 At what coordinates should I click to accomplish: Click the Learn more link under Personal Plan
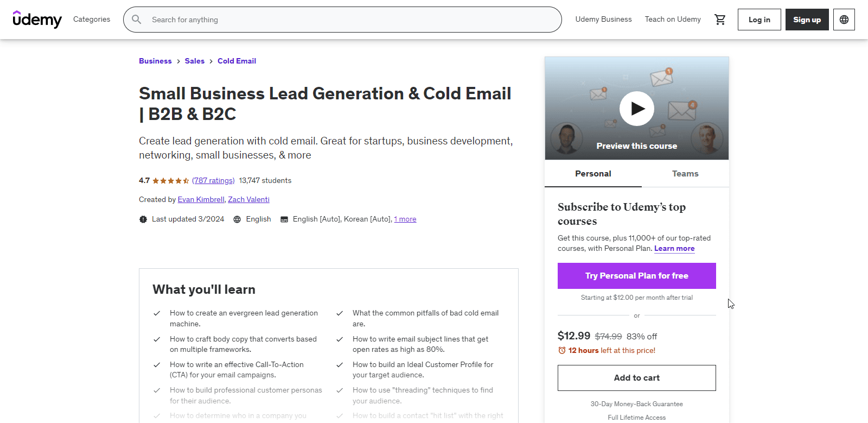coord(674,248)
